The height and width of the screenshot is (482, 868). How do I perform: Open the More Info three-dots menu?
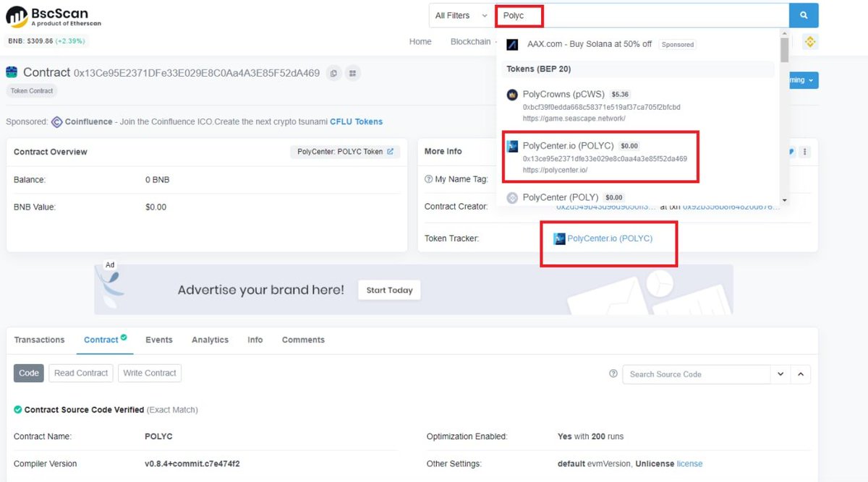point(805,152)
